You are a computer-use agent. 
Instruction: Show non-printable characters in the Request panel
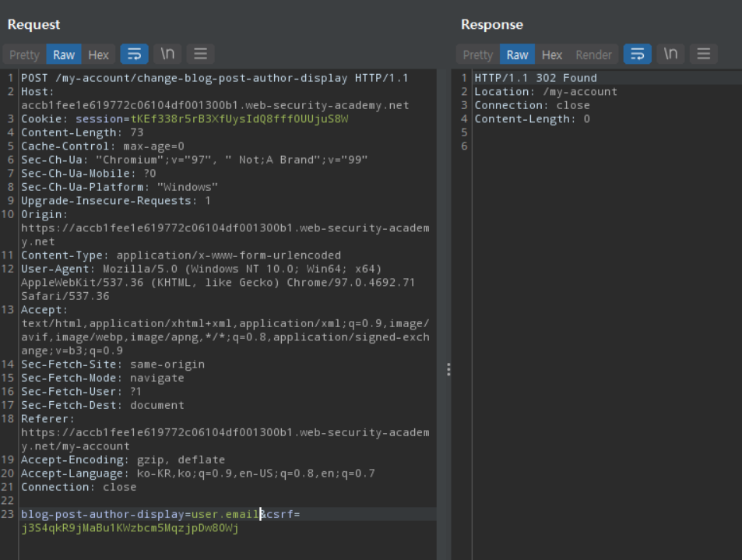[x=167, y=54]
